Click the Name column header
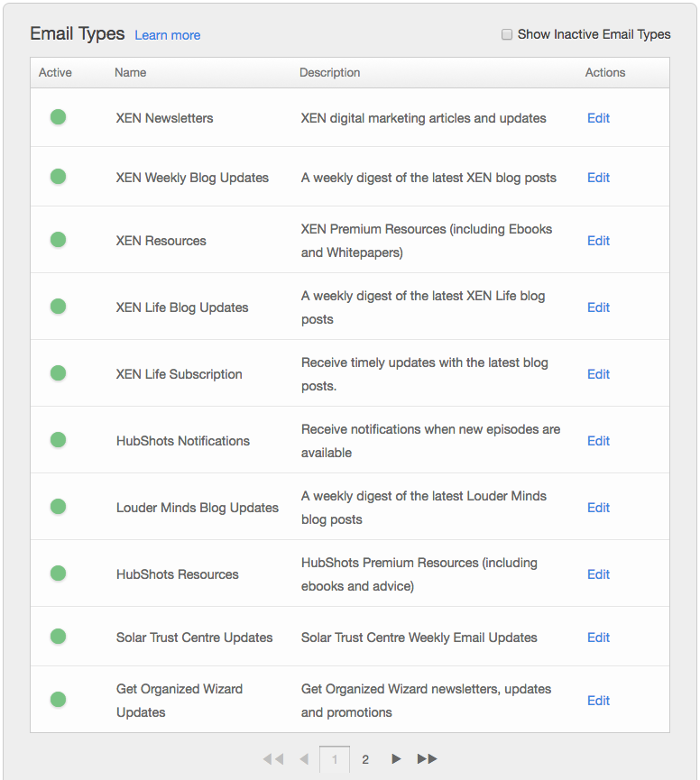 pos(131,73)
